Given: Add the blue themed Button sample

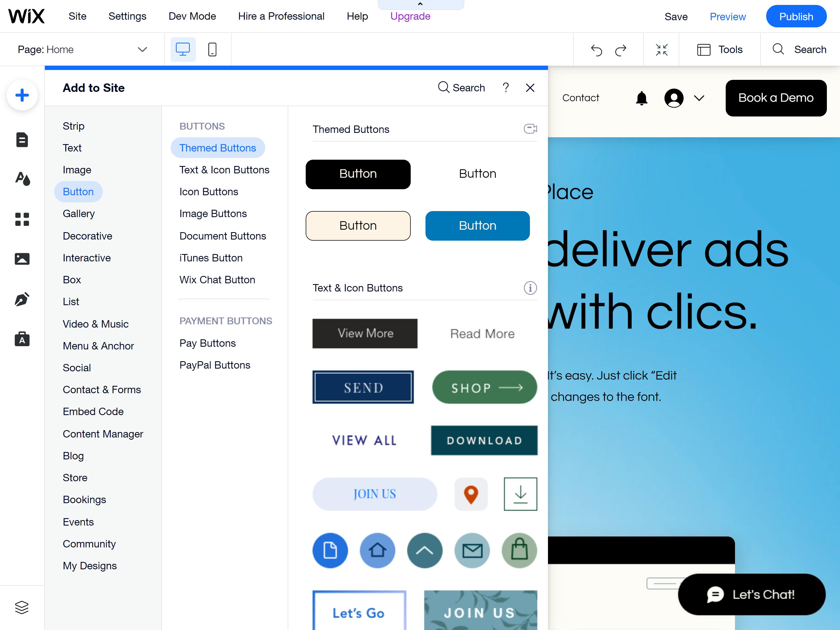Looking at the screenshot, I should pos(477,226).
